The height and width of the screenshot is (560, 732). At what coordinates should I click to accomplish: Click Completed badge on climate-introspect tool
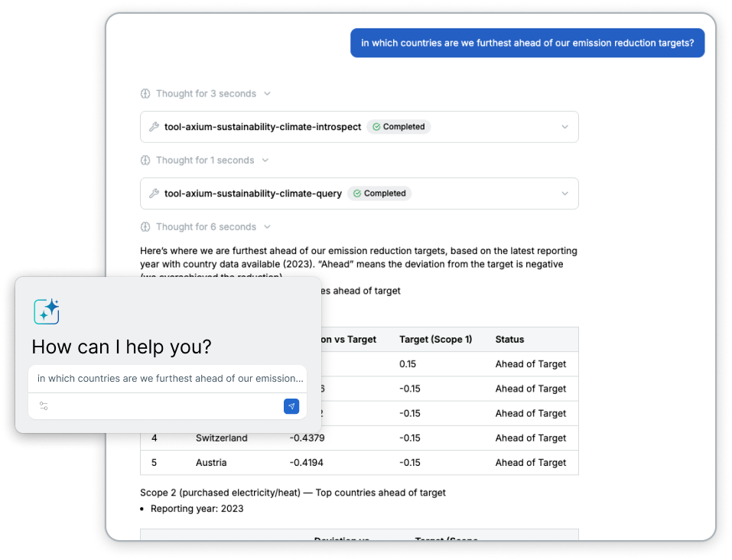point(399,127)
